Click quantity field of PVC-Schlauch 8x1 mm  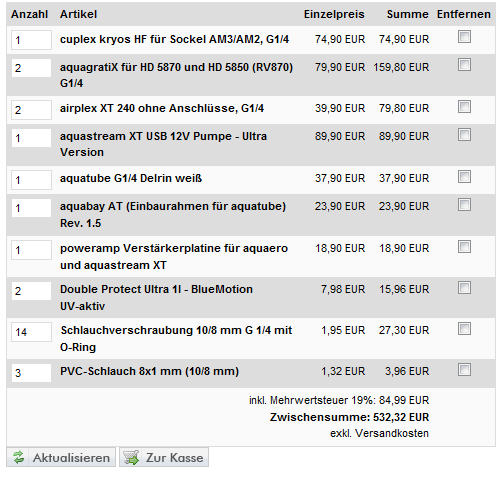click(x=31, y=373)
